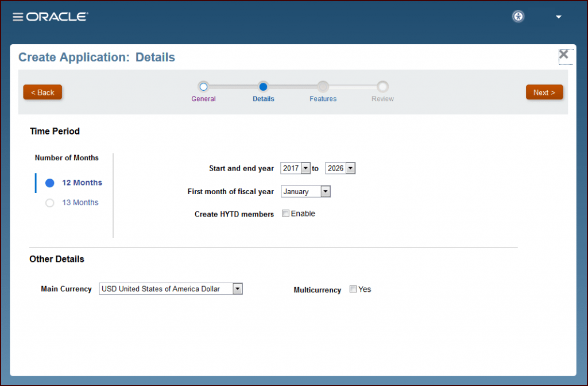Click the Features step circle

pyautogui.click(x=323, y=87)
